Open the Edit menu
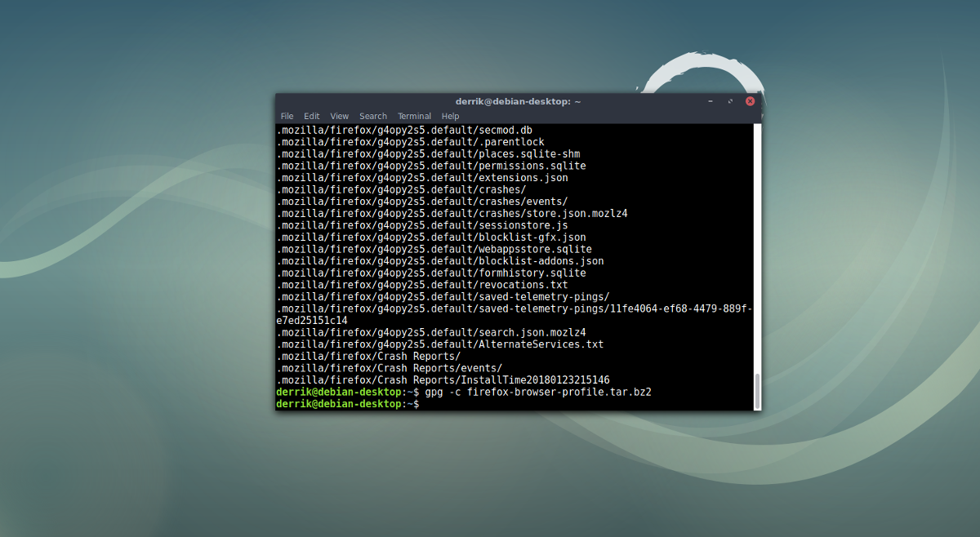This screenshot has height=537, width=980. point(312,117)
